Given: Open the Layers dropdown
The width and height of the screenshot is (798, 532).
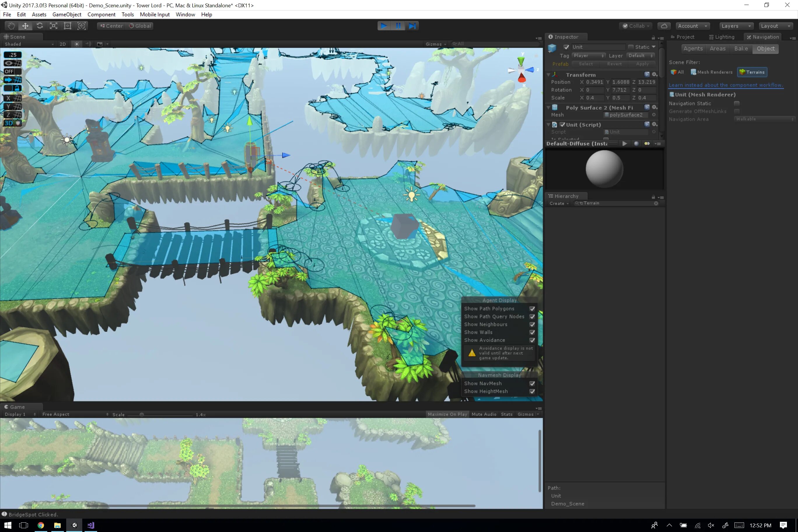Looking at the screenshot, I should point(736,26).
